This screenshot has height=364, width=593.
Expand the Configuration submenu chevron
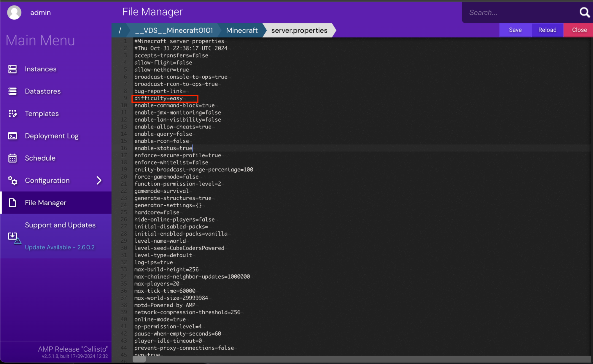tap(99, 180)
